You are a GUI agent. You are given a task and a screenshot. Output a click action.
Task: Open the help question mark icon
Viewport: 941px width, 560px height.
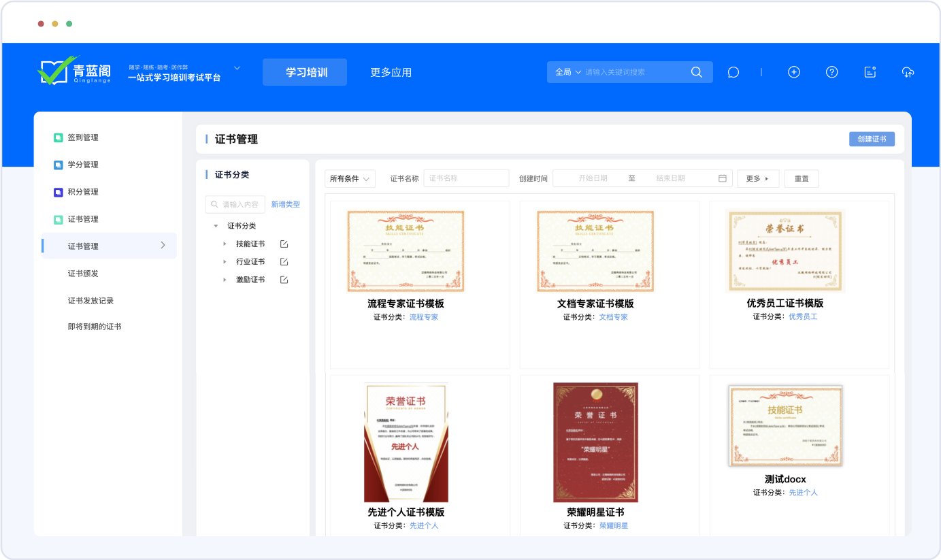[831, 72]
